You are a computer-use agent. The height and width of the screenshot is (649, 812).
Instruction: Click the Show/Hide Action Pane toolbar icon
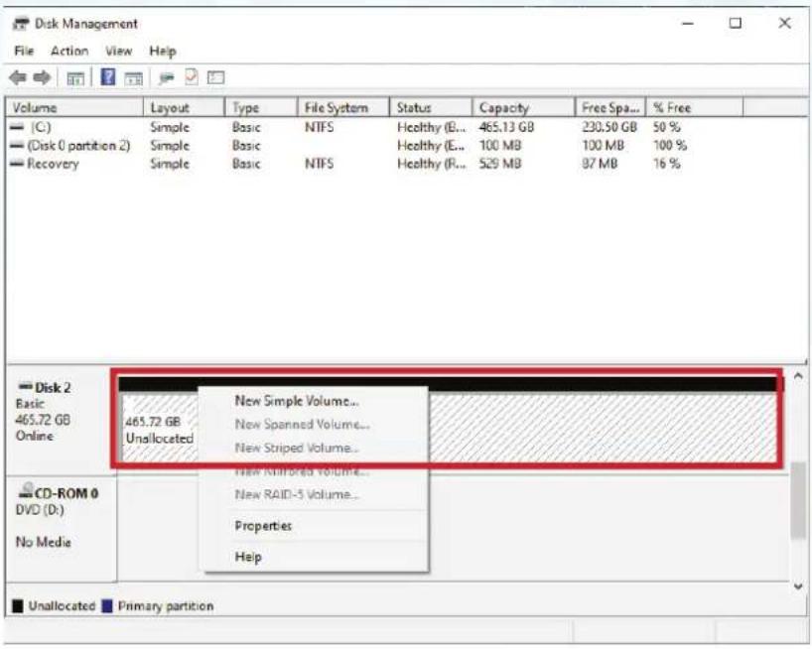(134, 78)
